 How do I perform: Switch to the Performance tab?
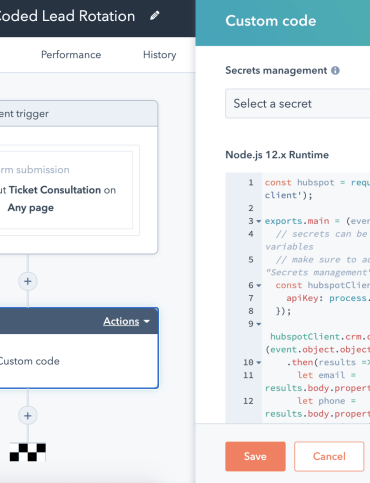click(71, 55)
